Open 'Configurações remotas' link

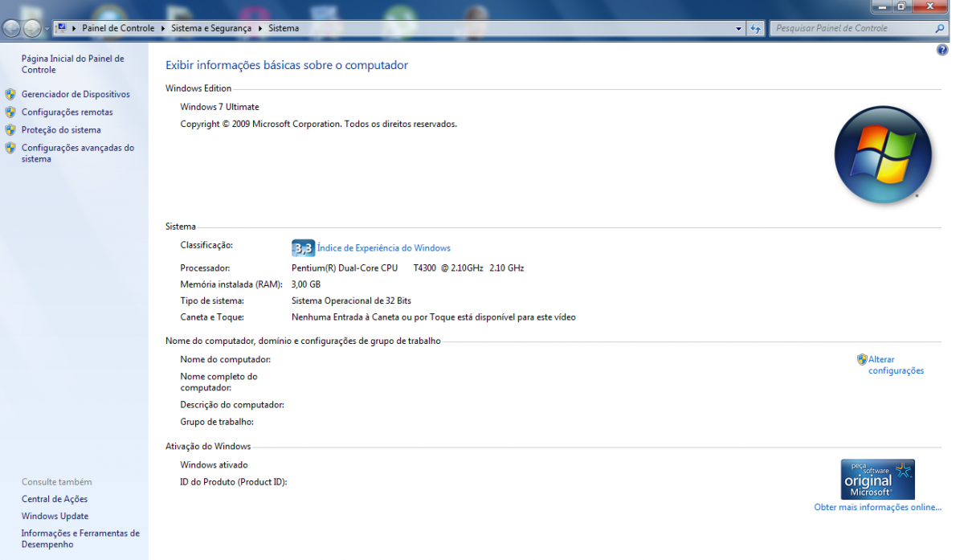click(67, 112)
